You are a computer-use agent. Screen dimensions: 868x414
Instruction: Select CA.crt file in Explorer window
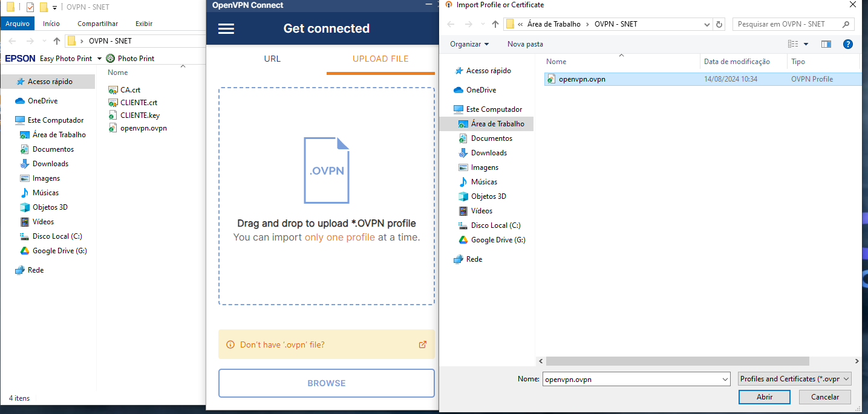(x=125, y=90)
